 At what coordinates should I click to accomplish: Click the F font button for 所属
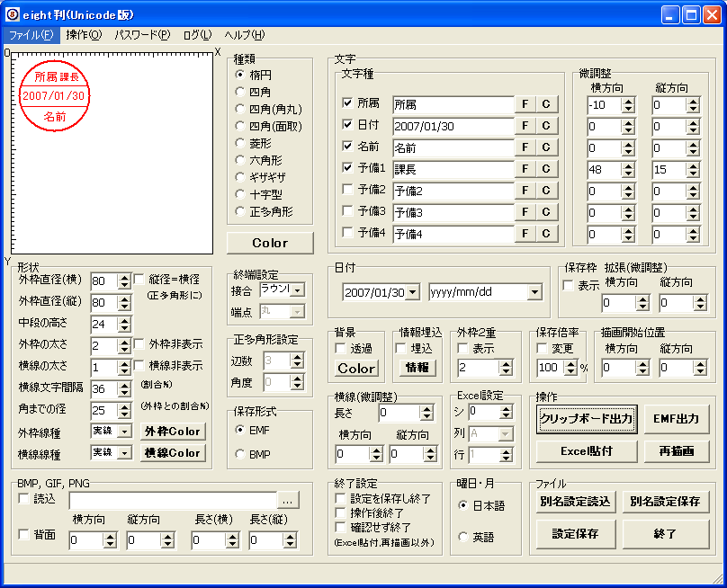[x=525, y=104]
